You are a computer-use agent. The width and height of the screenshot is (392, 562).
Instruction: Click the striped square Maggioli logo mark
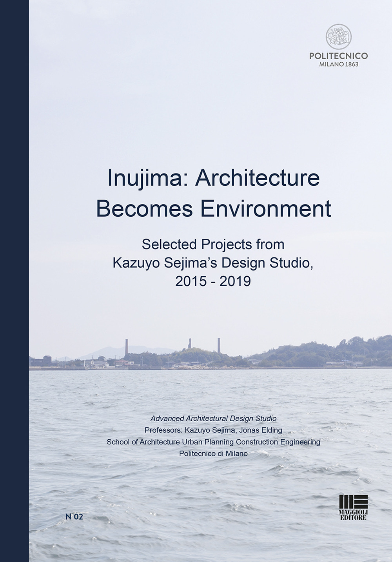(x=353, y=502)
